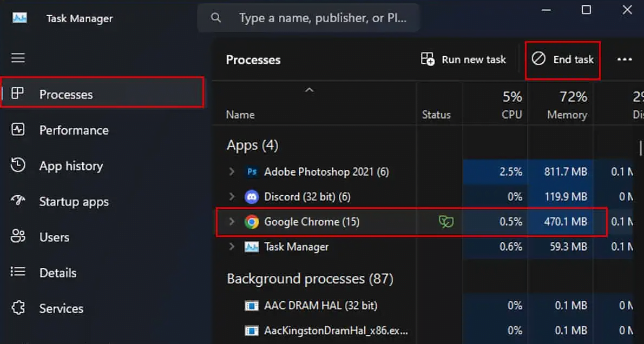Click the Run new task icon

pos(428,59)
